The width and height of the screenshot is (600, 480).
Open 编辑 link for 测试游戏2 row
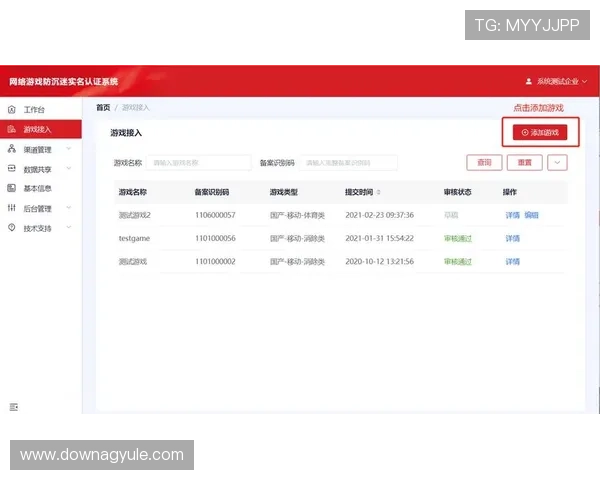coord(531,215)
